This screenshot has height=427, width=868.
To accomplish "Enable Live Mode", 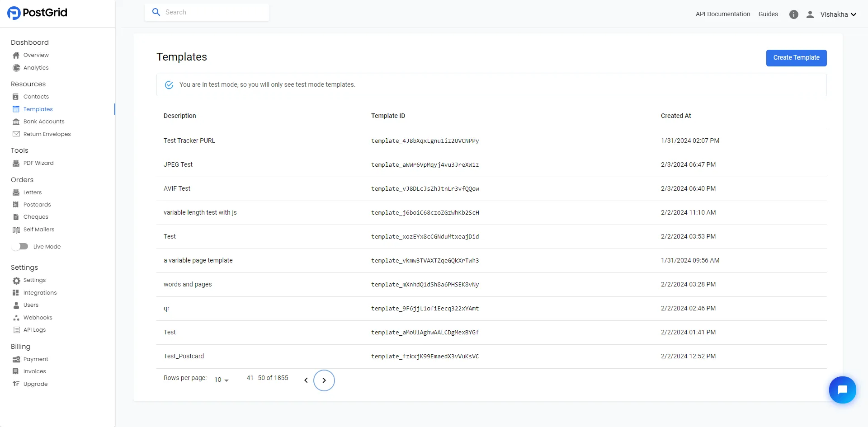I will 20,246.
